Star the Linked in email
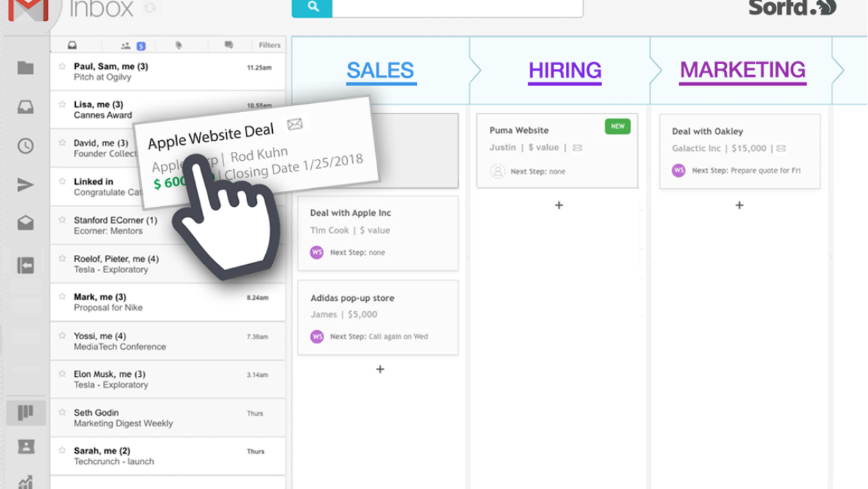Screen dimensions: 868x489 [x=63, y=181]
